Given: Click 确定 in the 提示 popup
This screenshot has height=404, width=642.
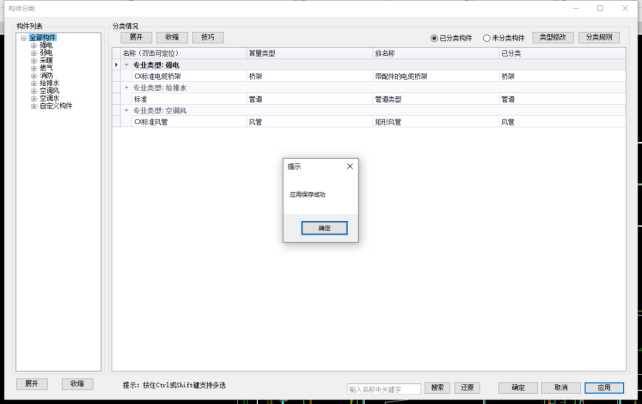Looking at the screenshot, I should (324, 228).
